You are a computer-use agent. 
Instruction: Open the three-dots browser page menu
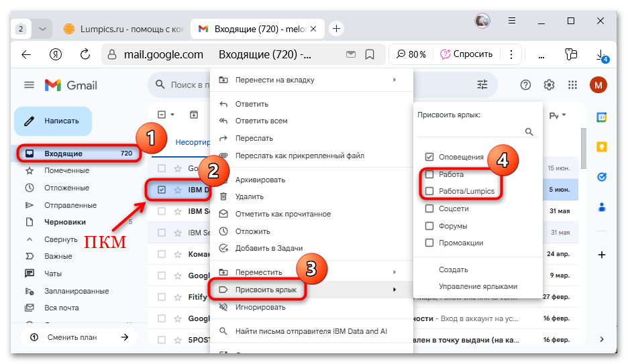pos(511,54)
